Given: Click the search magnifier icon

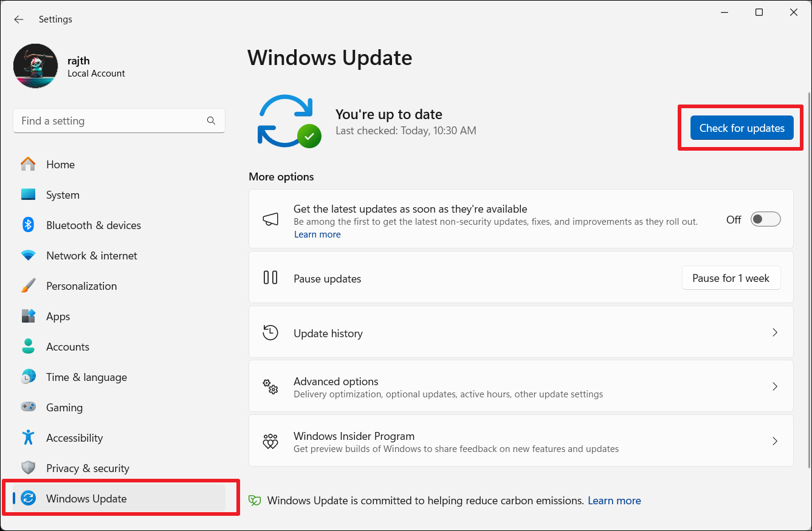Looking at the screenshot, I should [x=211, y=121].
